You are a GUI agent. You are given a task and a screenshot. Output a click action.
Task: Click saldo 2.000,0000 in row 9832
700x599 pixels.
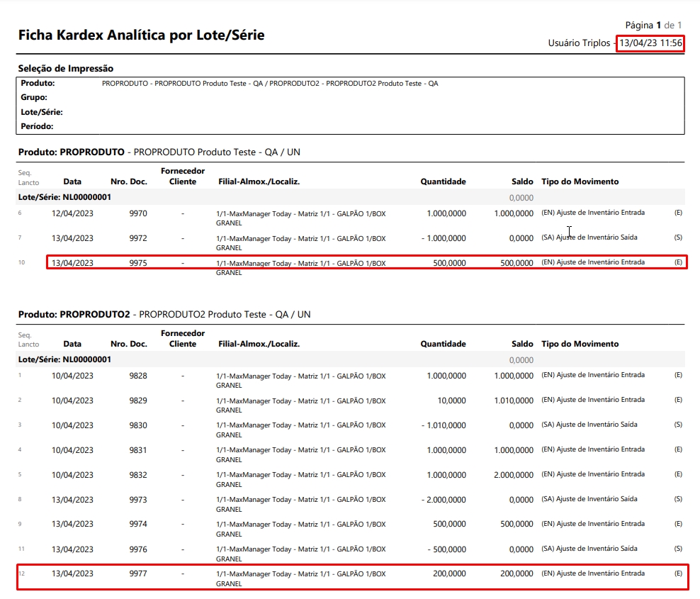coord(514,475)
